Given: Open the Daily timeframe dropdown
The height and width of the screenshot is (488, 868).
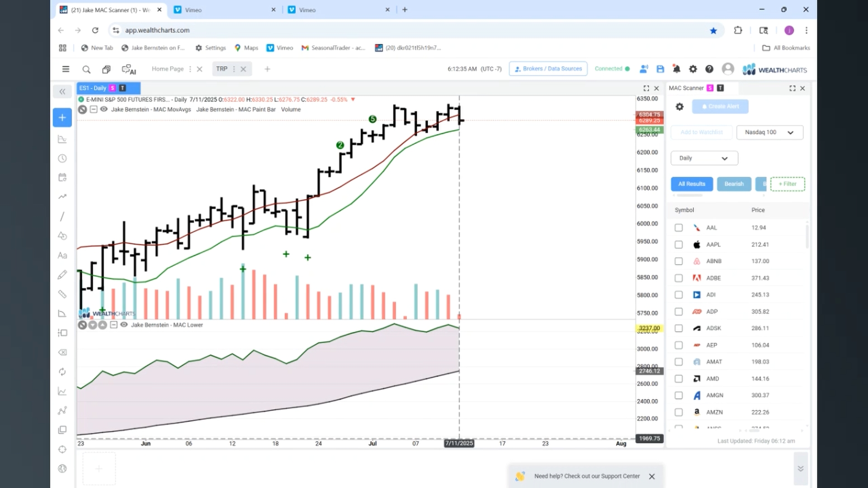Looking at the screenshot, I should (704, 158).
